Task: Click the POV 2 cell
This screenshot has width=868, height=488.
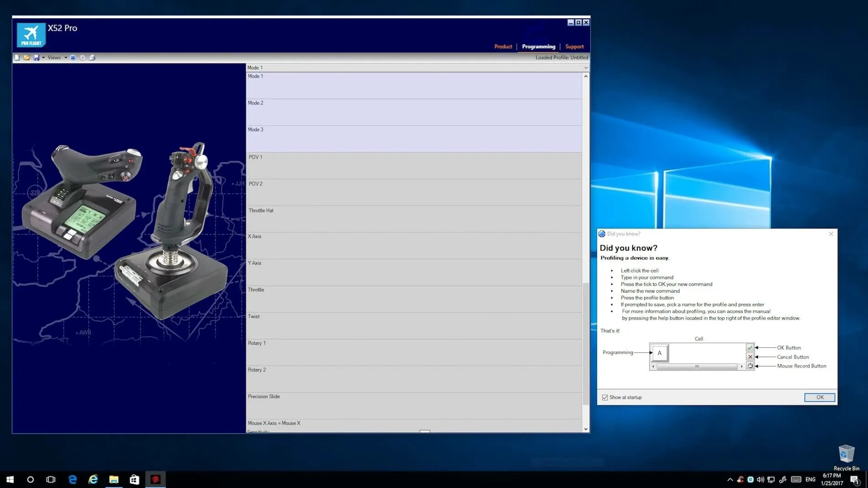Action: click(x=414, y=192)
